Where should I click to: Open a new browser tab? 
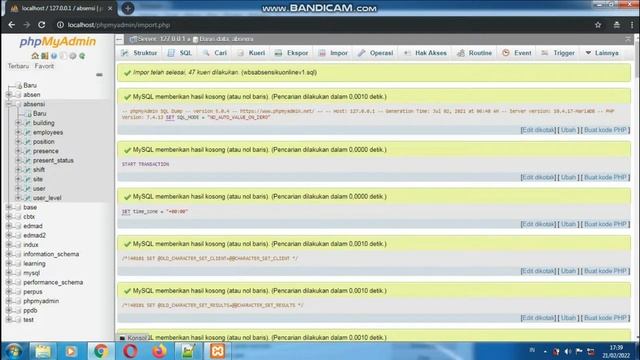pos(127,8)
